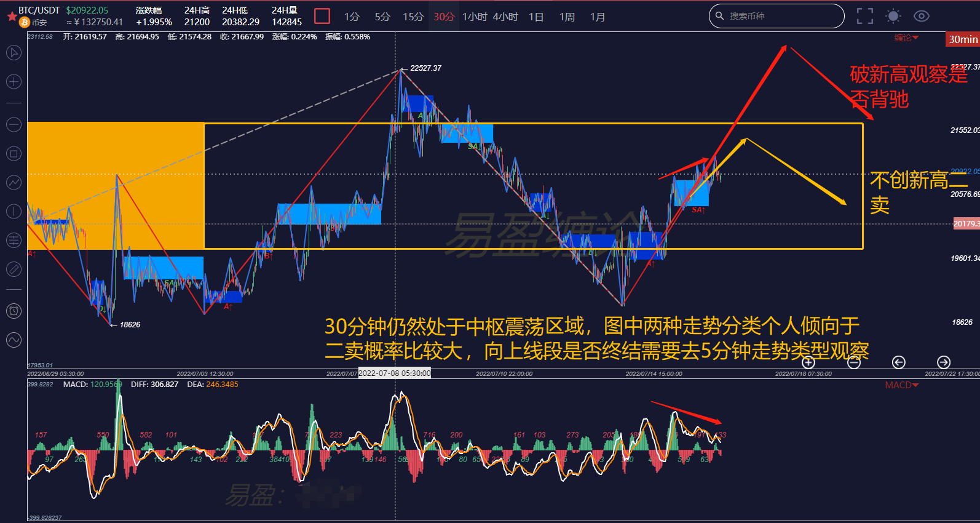
Task: Click the DIFF: 306.827 readout
Action: click(155, 385)
